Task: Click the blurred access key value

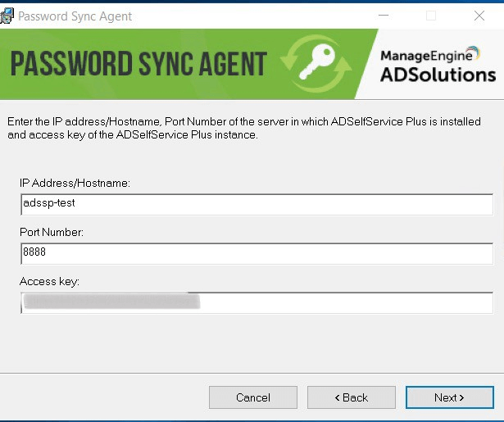Action: coord(111,303)
